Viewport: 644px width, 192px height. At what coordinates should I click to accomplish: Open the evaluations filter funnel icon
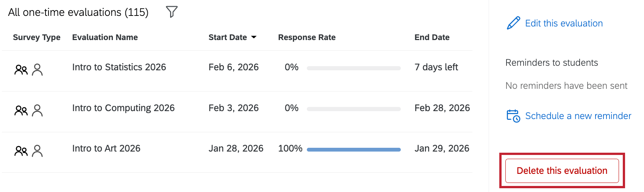point(172,12)
